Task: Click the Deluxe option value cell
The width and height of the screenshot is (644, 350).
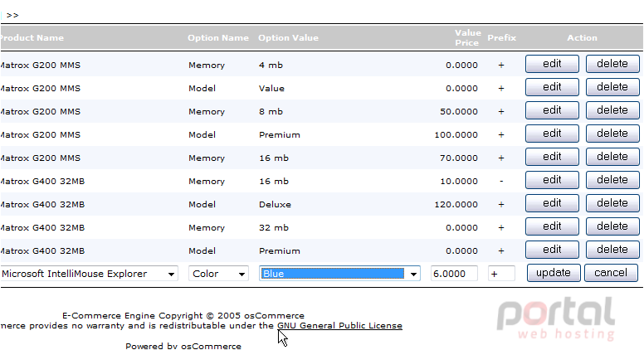Action: pyautogui.click(x=275, y=204)
